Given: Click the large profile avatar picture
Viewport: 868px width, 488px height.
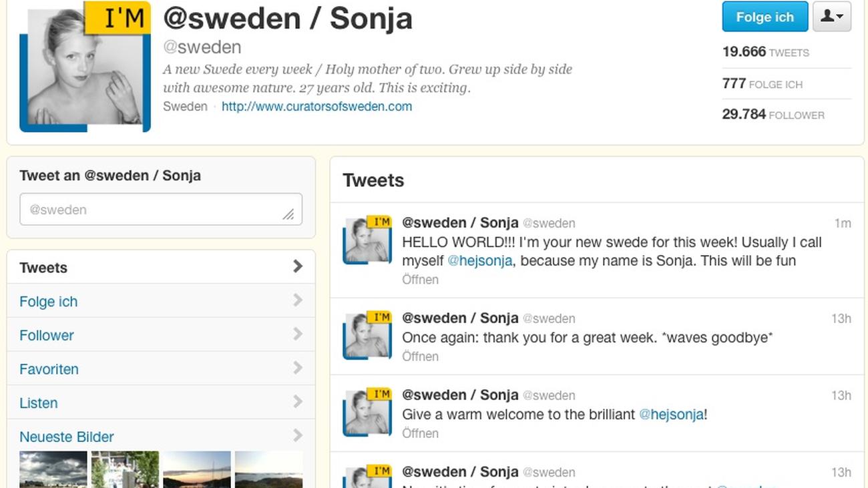Looking at the screenshot, I should (85, 67).
